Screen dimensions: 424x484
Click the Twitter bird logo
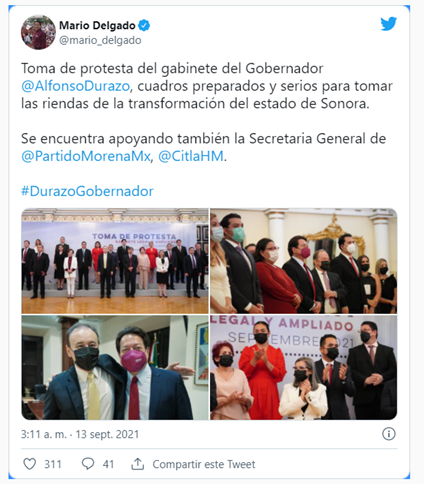pyautogui.click(x=388, y=24)
